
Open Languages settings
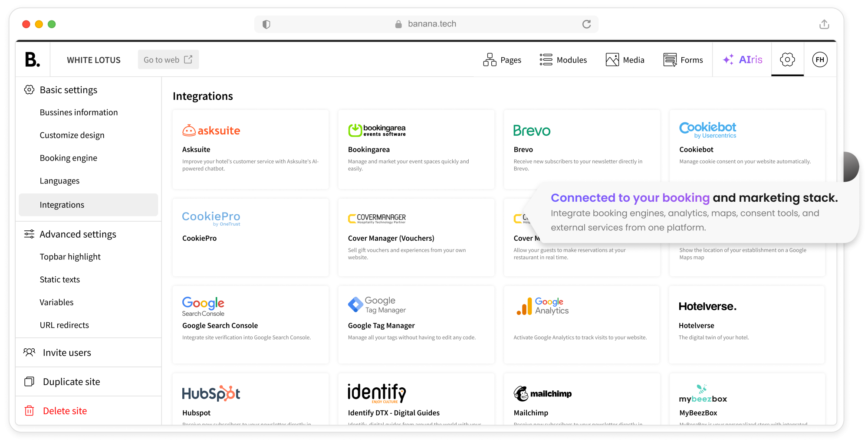[x=59, y=181]
